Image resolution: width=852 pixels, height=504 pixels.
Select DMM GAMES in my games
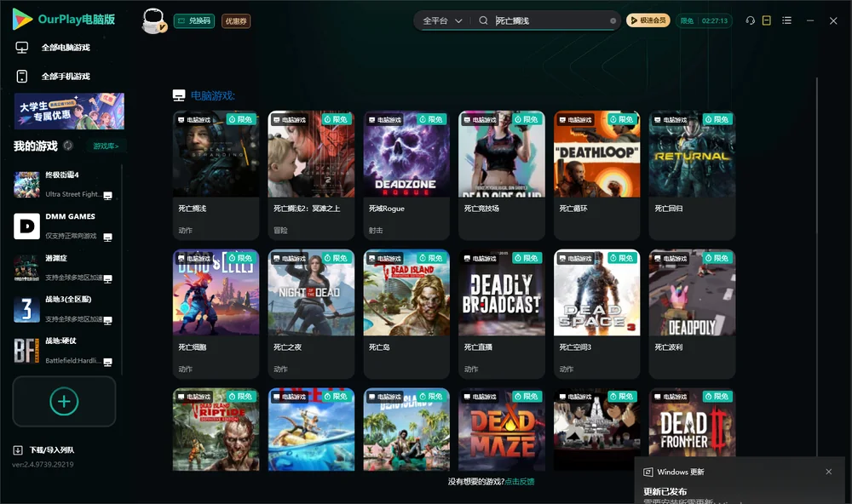(x=64, y=226)
